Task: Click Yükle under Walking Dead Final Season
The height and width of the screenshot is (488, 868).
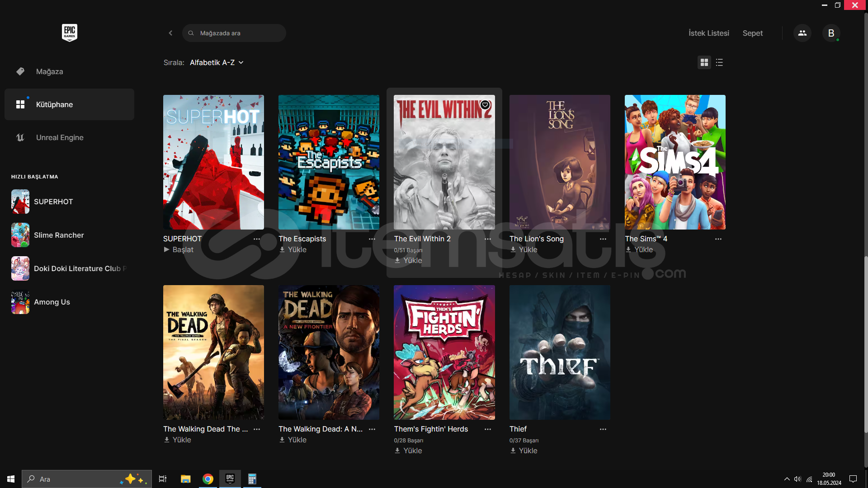Action: click(177, 440)
